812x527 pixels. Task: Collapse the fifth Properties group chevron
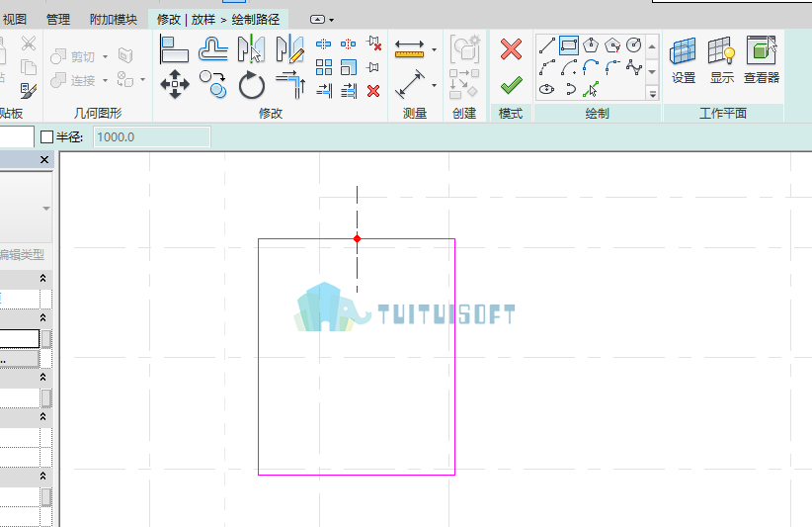[43, 476]
